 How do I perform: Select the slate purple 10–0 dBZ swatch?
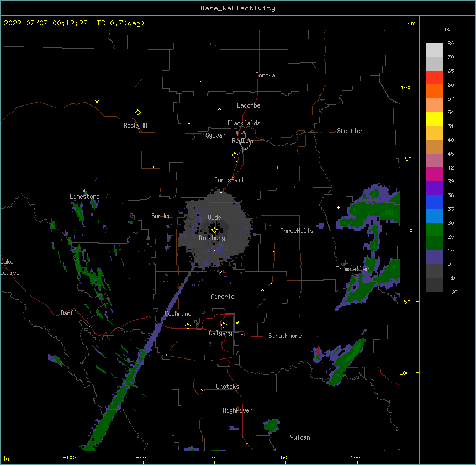(x=434, y=257)
